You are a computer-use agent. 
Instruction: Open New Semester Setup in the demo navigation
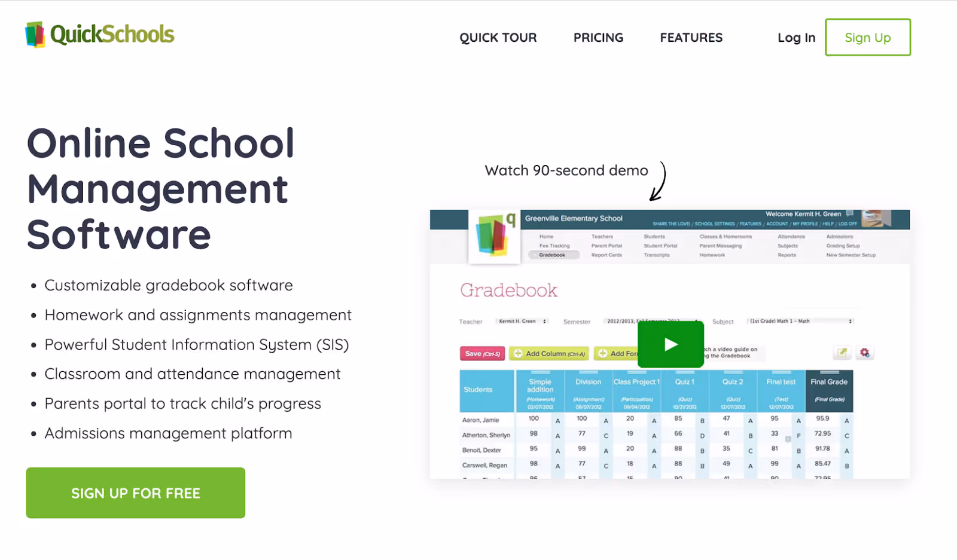pyautogui.click(x=851, y=255)
